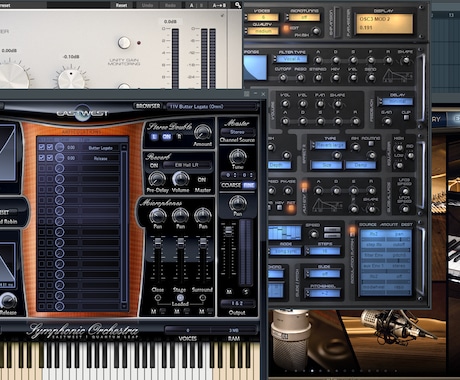Click the Surround microphone Pan knob
The image size is (460, 380).
203,215
